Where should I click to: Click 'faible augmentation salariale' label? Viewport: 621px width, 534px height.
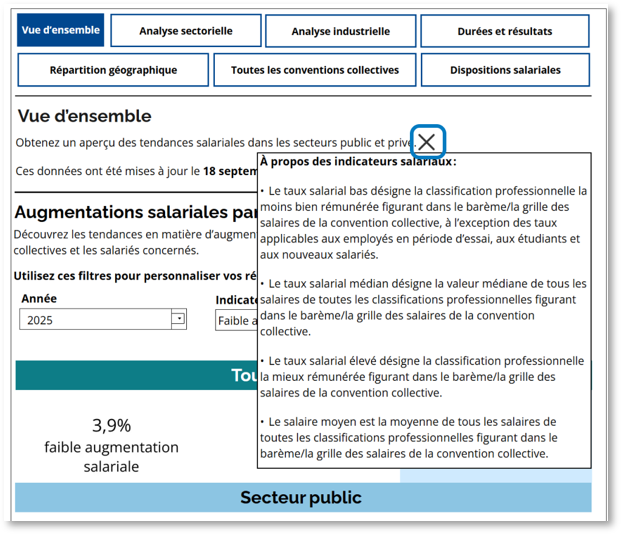111,457
